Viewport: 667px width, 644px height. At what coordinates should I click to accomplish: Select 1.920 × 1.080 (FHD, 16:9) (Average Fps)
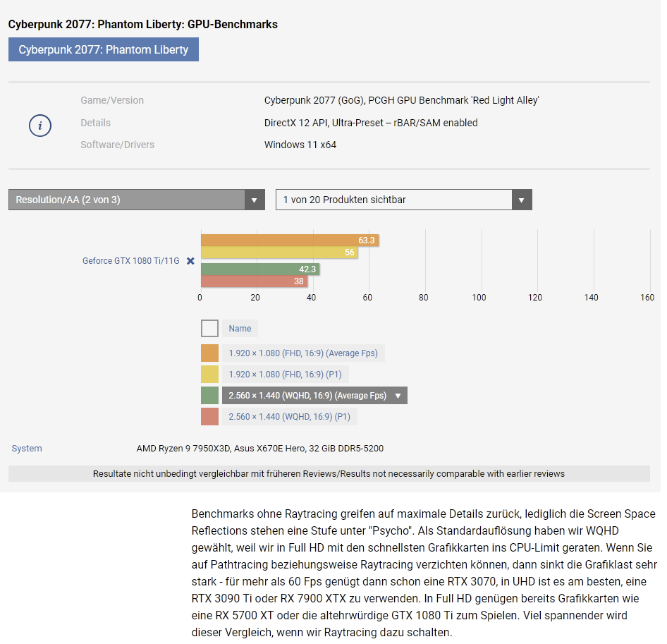303,353
